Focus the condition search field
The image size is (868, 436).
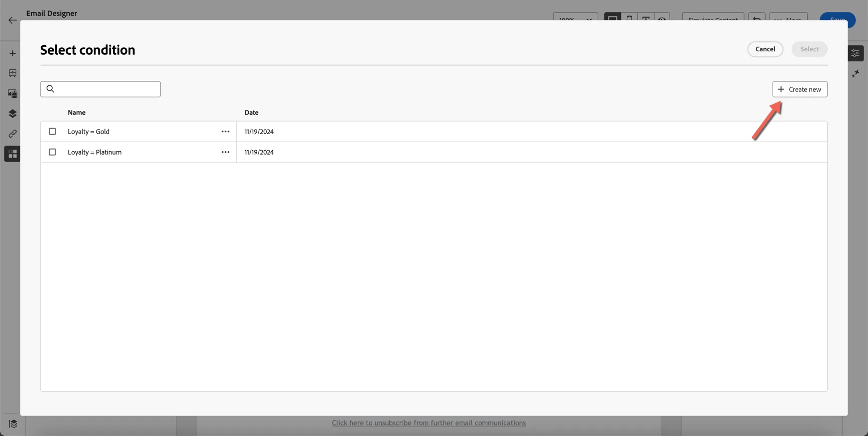pyautogui.click(x=100, y=89)
